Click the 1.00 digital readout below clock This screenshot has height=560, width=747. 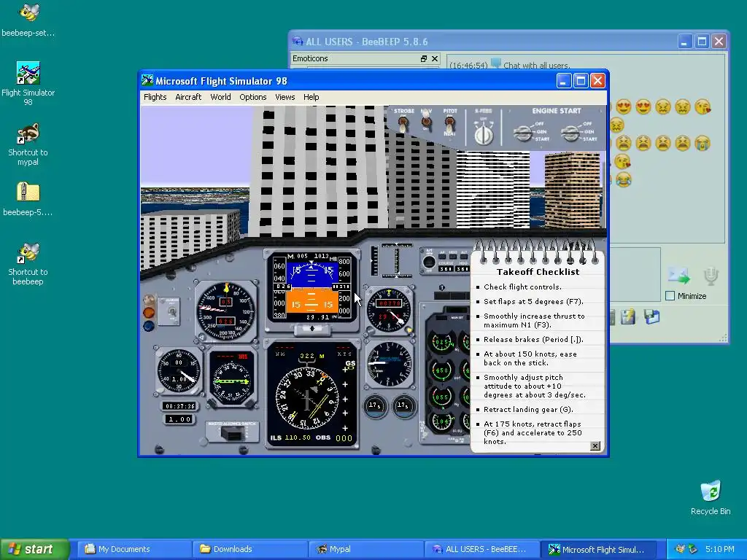point(179,419)
